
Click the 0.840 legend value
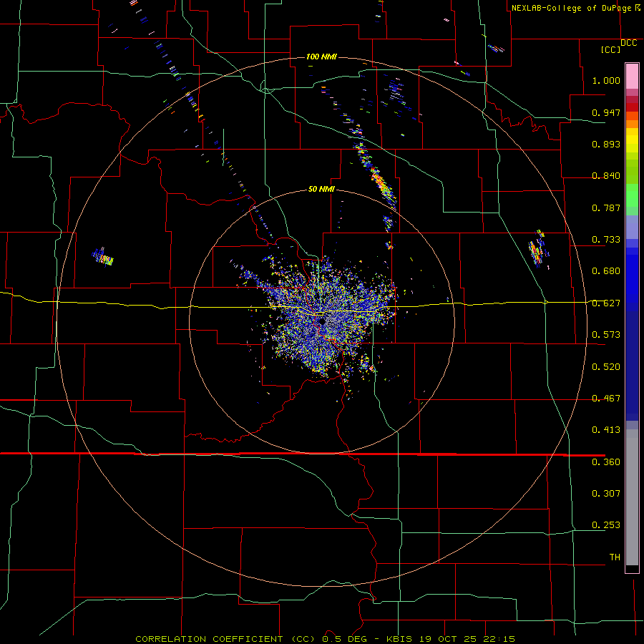coord(606,176)
